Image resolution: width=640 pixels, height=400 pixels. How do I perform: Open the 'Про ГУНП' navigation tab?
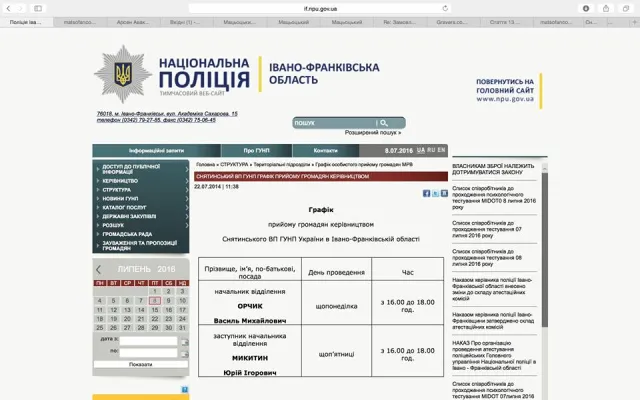coord(256,151)
